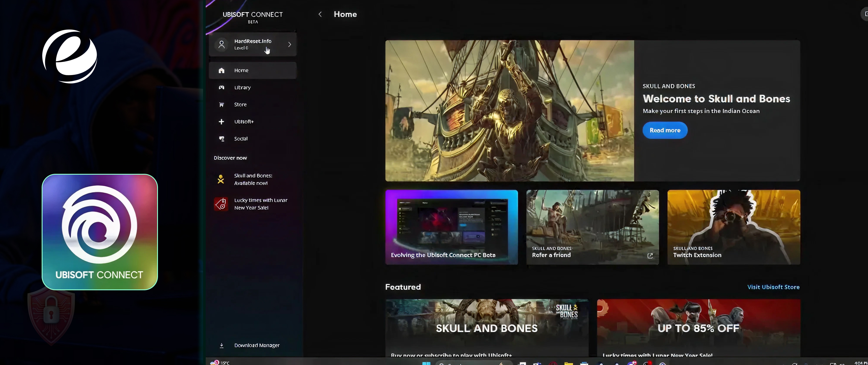868x365 pixels.
Task: Click the Ubisoft+ plus icon
Action: [x=221, y=122]
